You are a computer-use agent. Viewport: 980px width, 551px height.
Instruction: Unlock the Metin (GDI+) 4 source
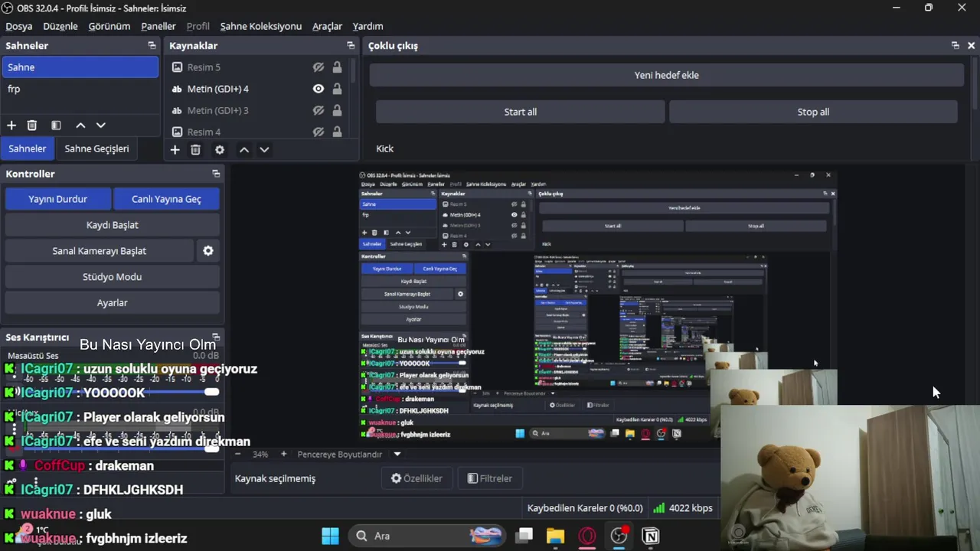coord(337,89)
